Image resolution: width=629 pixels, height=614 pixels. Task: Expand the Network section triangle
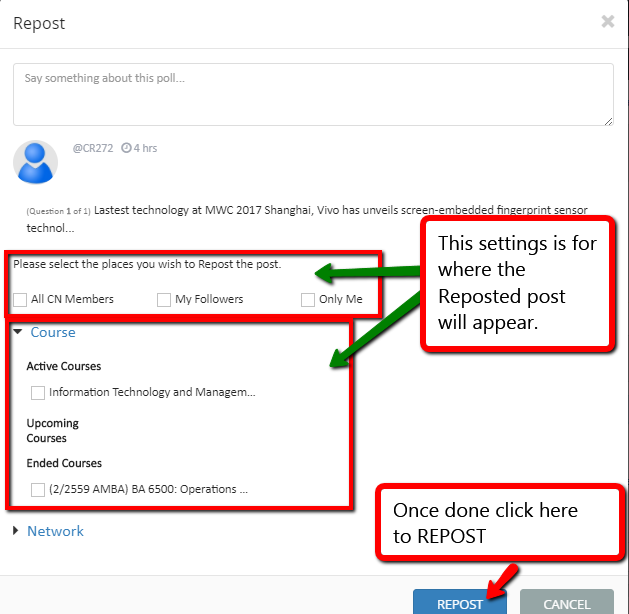(16, 531)
